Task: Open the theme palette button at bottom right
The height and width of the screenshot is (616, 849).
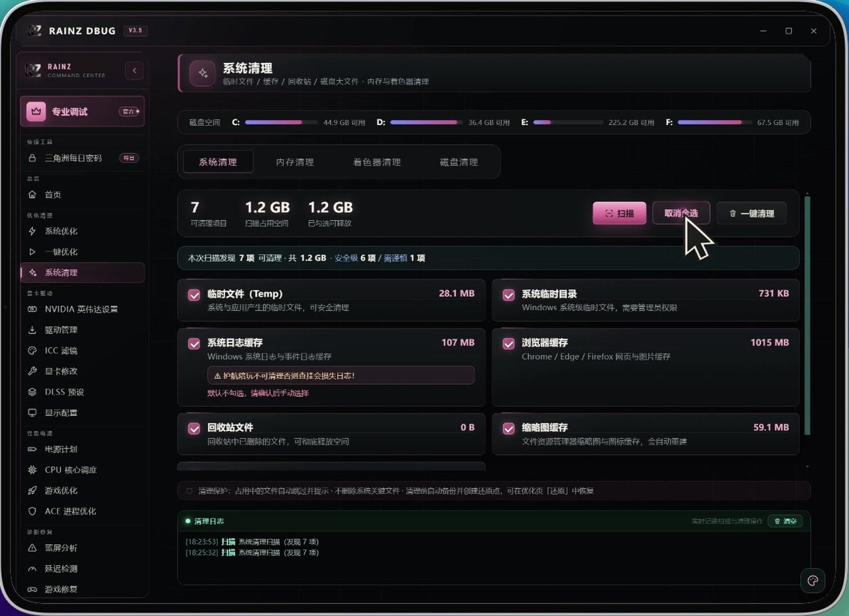Action: 812,580
